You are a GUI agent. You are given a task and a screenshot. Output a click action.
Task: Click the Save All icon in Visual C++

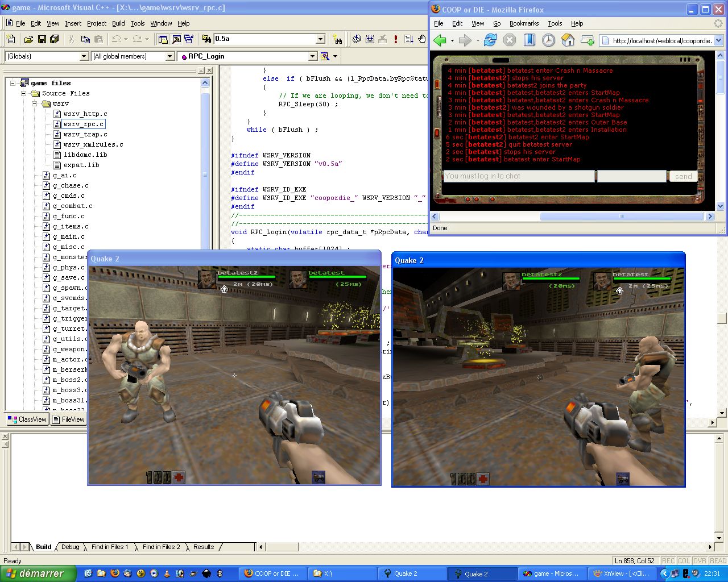[x=55, y=39]
